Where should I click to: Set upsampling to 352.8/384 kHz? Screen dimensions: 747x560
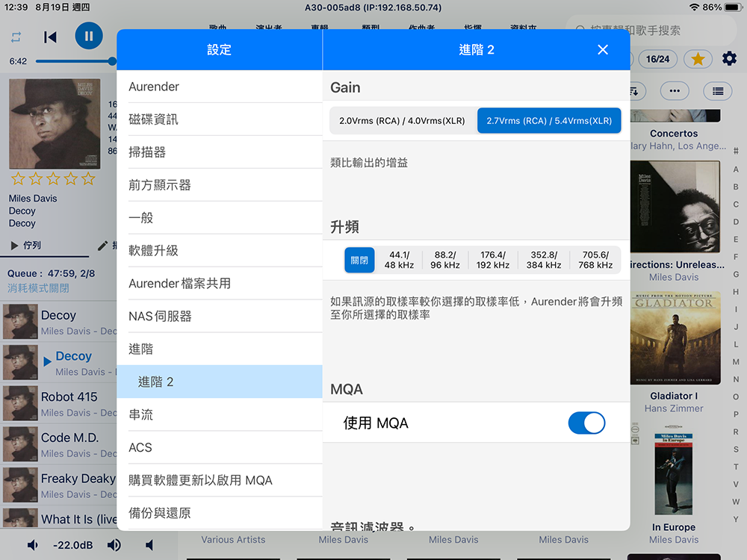[x=544, y=260]
